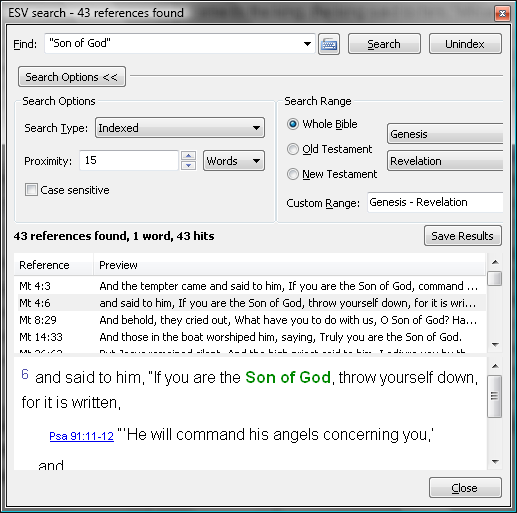Select the Mt 8:29 result row
Image resolution: width=517 pixels, height=513 pixels.
coord(250,320)
